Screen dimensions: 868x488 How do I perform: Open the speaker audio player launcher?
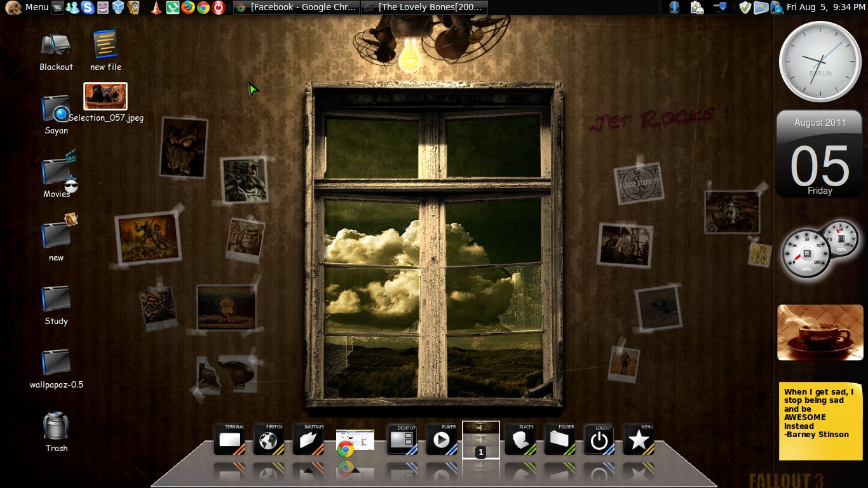(133, 8)
